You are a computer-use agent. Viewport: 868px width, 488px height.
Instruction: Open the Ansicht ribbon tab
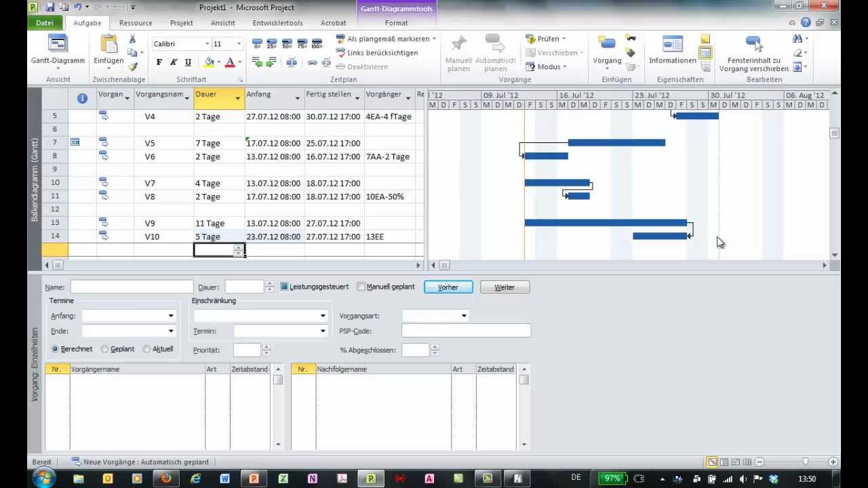tap(222, 23)
